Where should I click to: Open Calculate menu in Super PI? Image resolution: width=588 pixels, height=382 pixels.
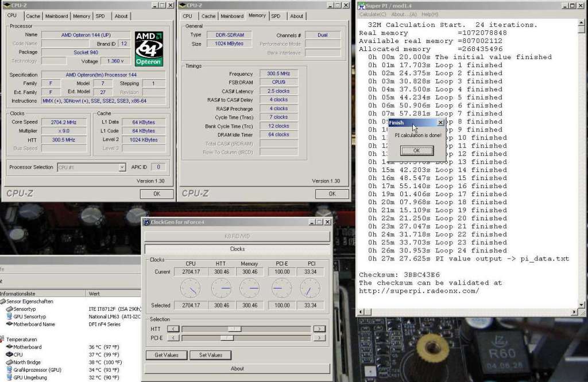pos(372,14)
